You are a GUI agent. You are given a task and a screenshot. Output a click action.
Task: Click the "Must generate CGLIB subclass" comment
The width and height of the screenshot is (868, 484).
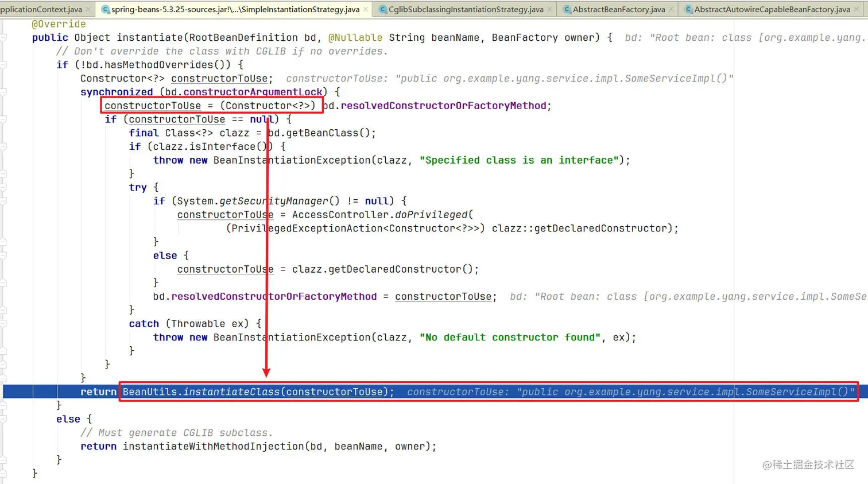(x=177, y=433)
